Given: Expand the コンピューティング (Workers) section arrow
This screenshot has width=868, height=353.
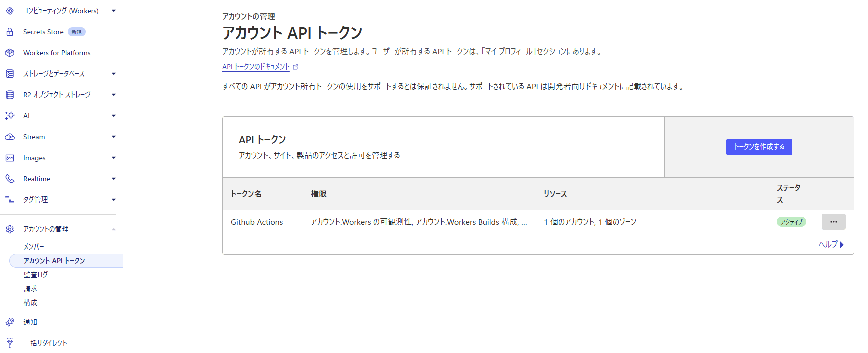Looking at the screenshot, I should (114, 11).
